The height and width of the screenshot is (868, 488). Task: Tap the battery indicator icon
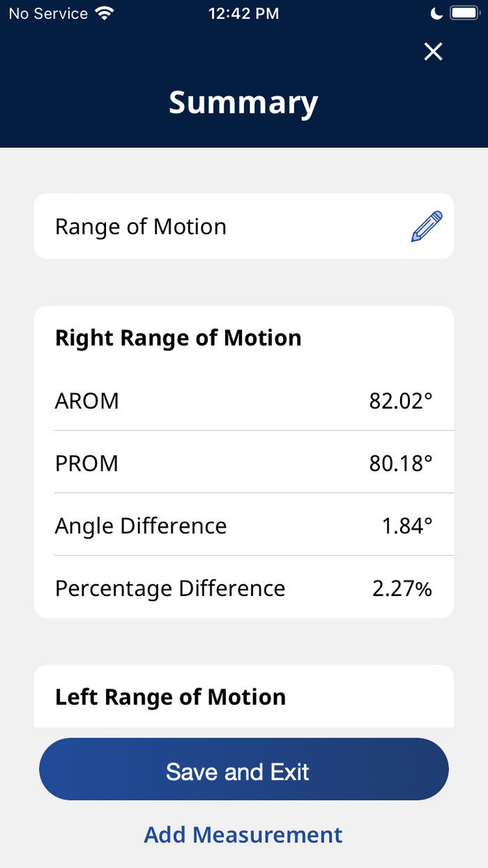pyautogui.click(x=463, y=13)
